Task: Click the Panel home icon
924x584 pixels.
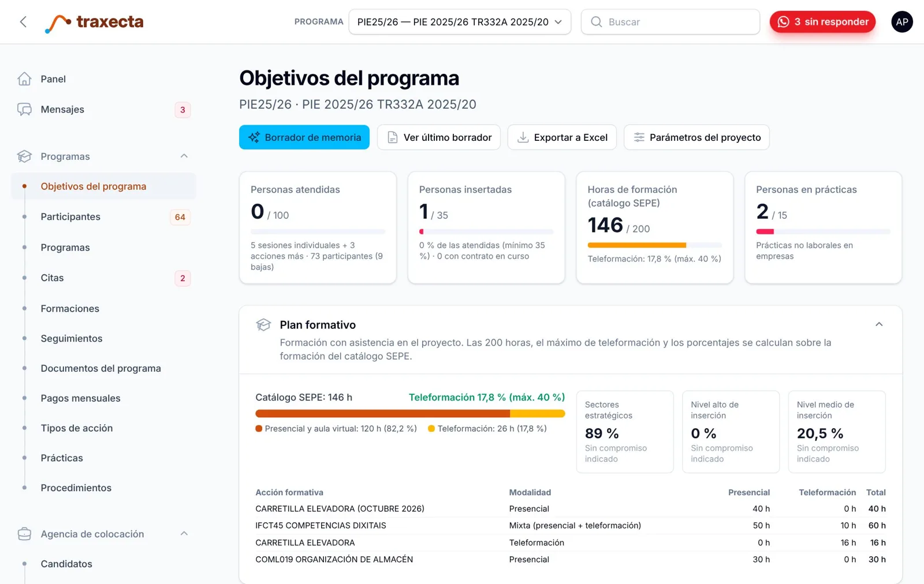Action: (24, 79)
